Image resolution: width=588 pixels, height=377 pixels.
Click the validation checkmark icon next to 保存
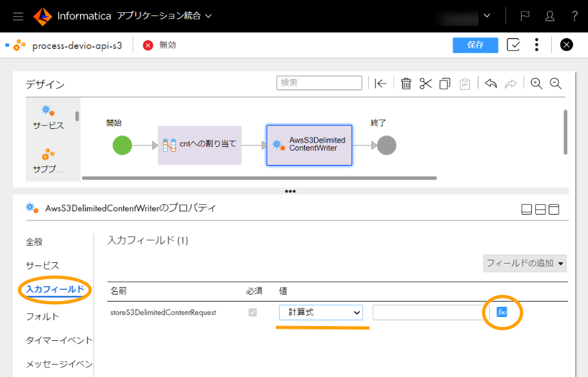click(513, 45)
